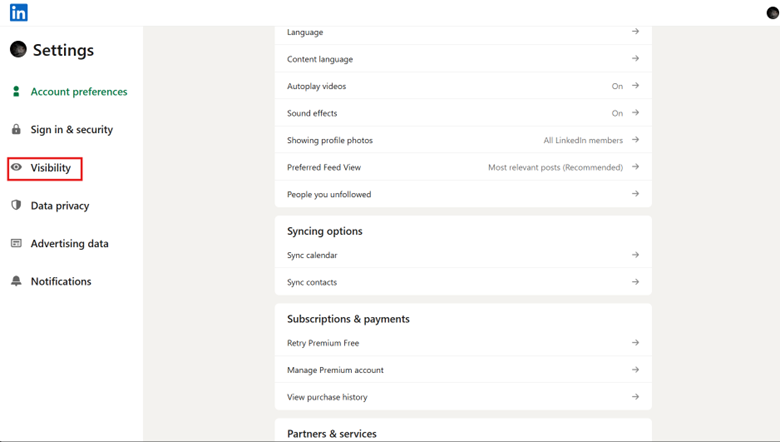Click the arrow on Sound effects row
The height and width of the screenshot is (442, 780).
tap(635, 113)
